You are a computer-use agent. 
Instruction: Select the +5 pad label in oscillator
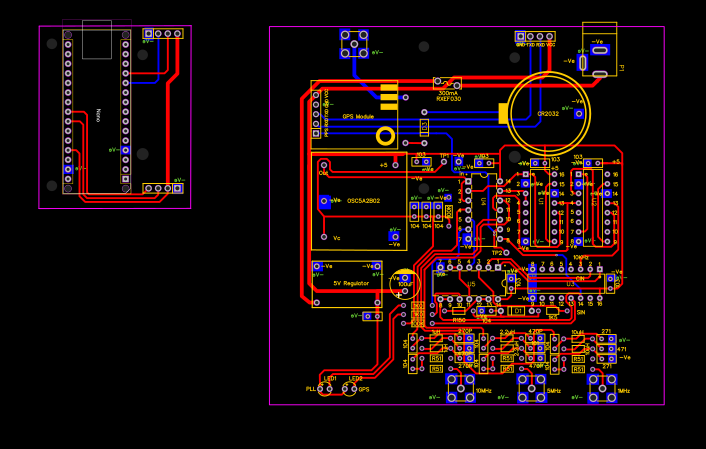(x=383, y=165)
